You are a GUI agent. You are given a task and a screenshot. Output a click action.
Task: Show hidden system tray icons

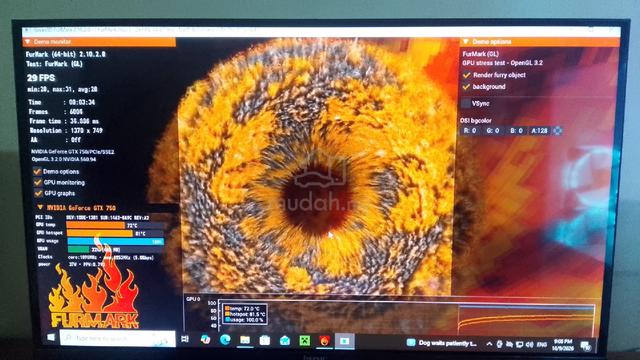489,344
